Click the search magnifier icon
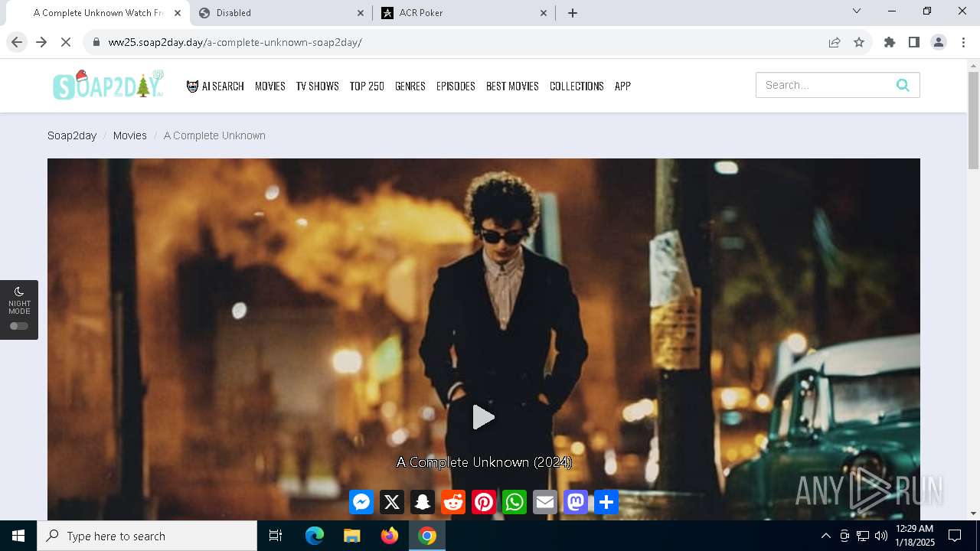Screen dimensions: 980x551 (903, 85)
